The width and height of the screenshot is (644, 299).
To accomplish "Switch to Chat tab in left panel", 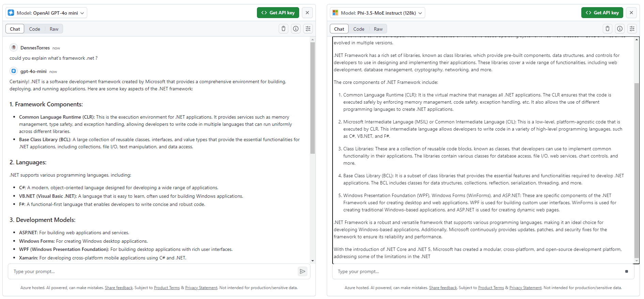I will [15, 29].
